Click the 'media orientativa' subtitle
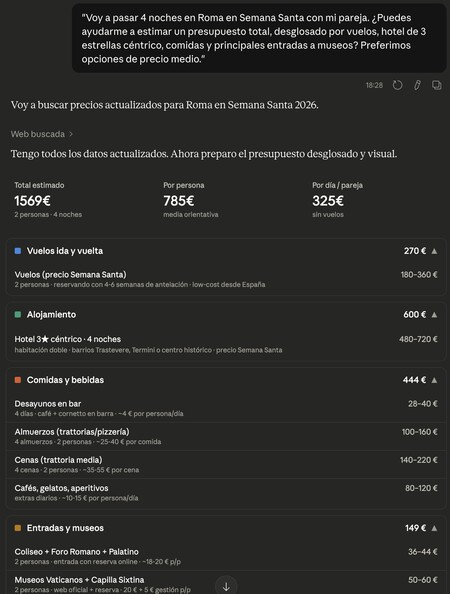450x594 pixels. tap(191, 214)
